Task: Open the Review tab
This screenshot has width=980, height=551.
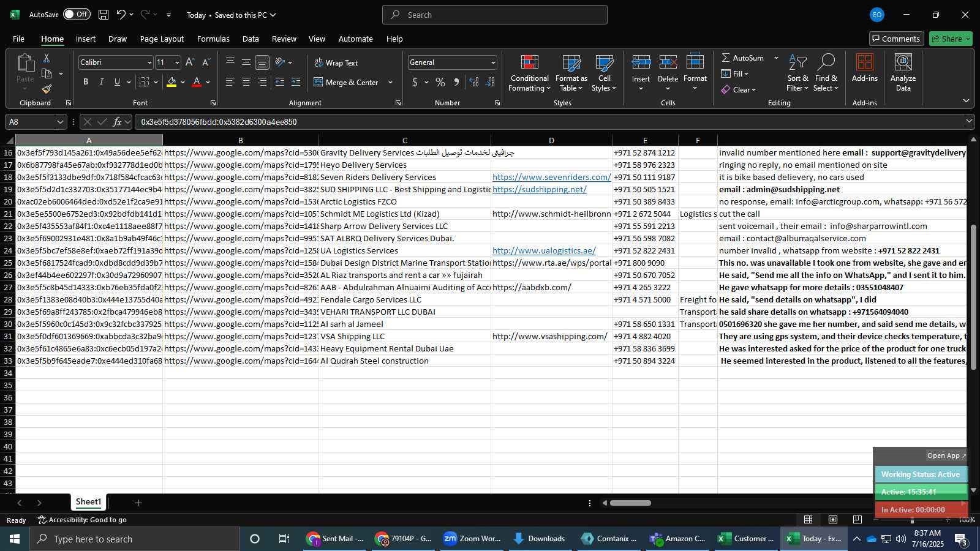Action: [x=284, y=39]
